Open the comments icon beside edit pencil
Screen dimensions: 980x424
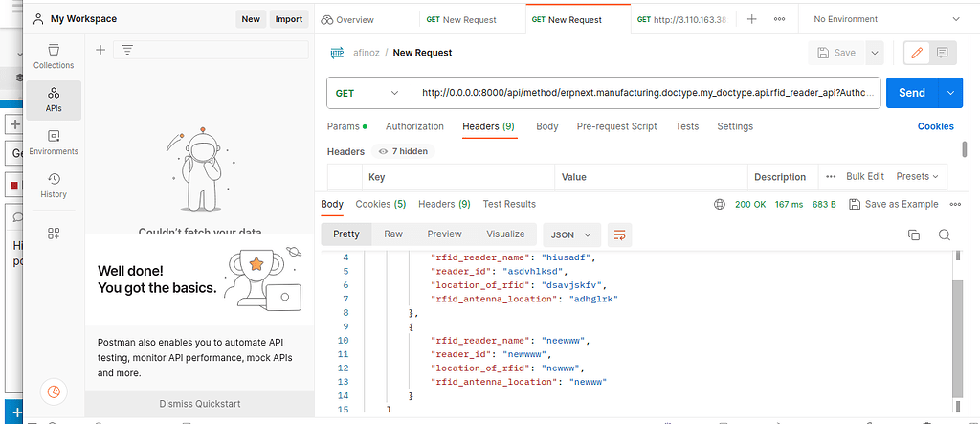click(942, 53)
